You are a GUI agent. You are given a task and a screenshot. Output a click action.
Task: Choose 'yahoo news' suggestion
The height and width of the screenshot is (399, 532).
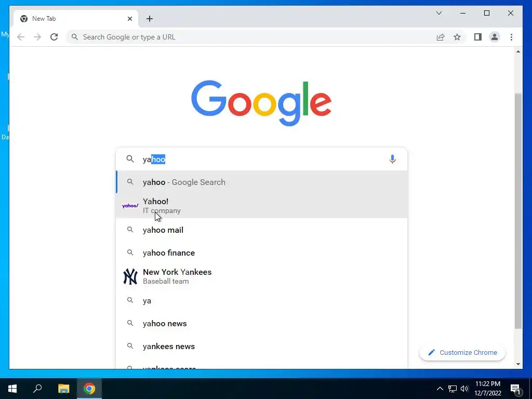pos(262,323)
